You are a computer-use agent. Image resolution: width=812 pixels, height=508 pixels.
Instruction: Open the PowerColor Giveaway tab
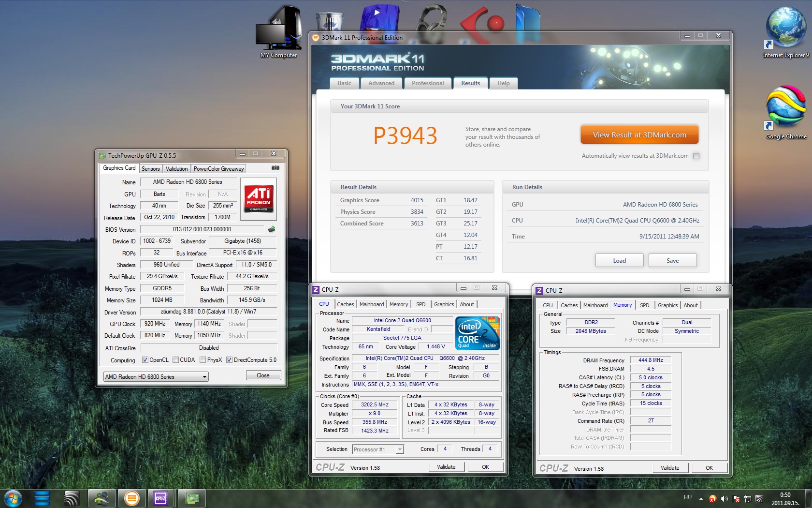[219, 169]
